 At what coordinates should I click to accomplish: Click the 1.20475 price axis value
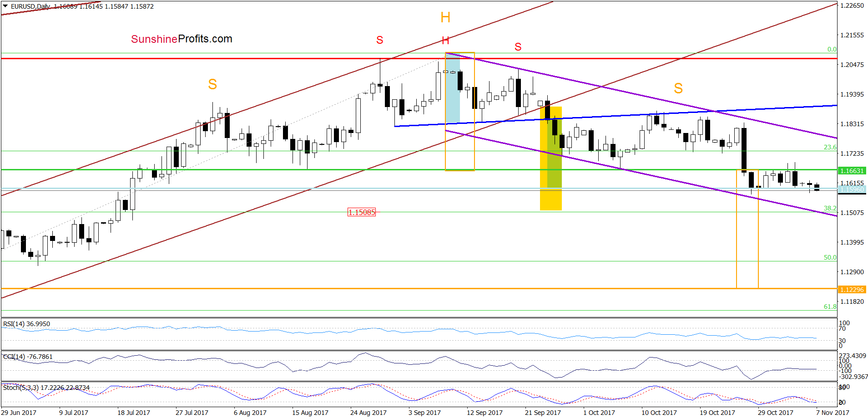(852, 65)
